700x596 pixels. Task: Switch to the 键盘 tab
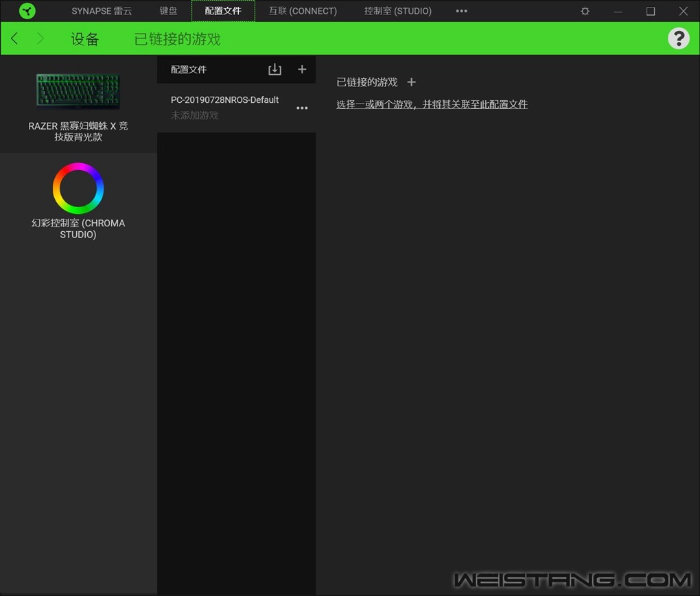(x=168, y=11)
